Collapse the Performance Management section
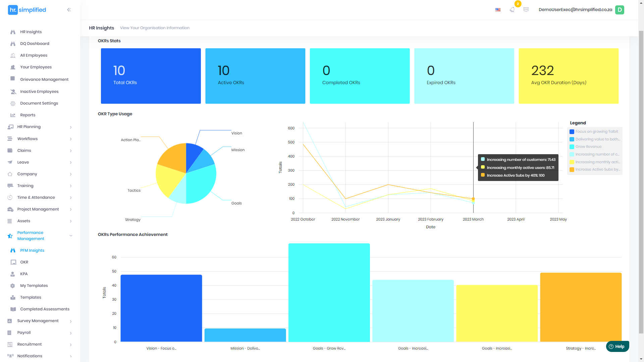644x362 pixels. click(71, 236)
